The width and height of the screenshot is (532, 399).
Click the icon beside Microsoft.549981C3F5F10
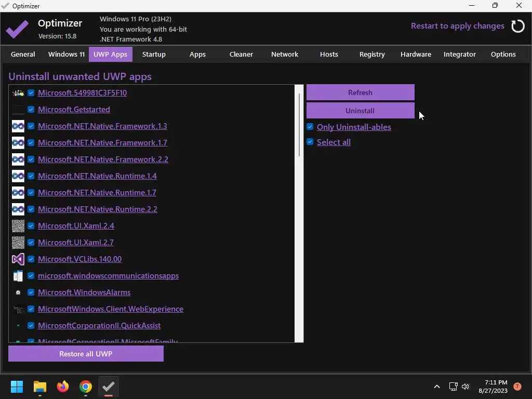18,92
